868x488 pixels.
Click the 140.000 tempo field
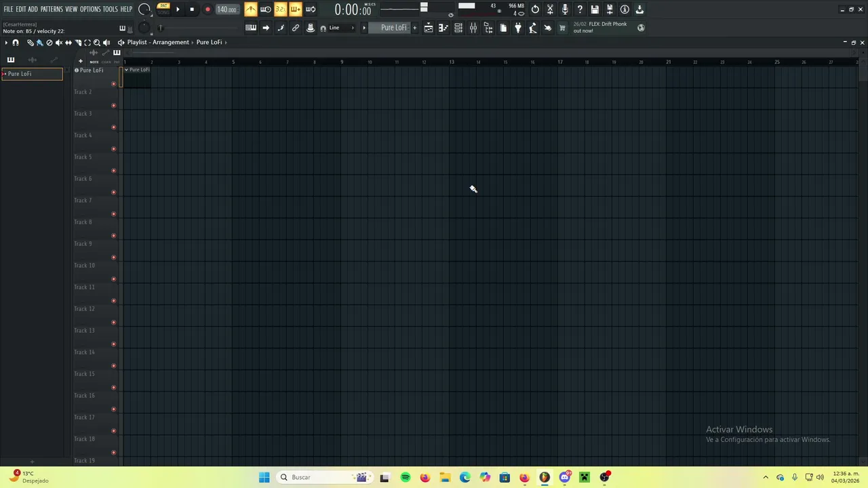(x=227, y=9)
